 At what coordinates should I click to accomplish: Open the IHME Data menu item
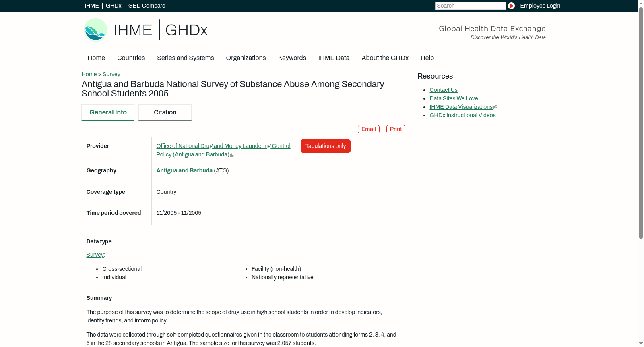coord(334,58)
